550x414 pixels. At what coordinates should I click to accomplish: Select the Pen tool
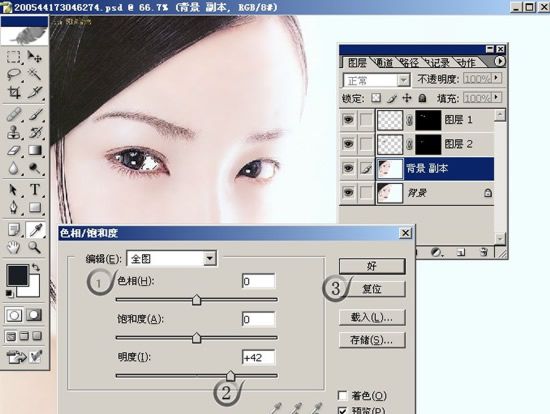[x=14, y=207]
